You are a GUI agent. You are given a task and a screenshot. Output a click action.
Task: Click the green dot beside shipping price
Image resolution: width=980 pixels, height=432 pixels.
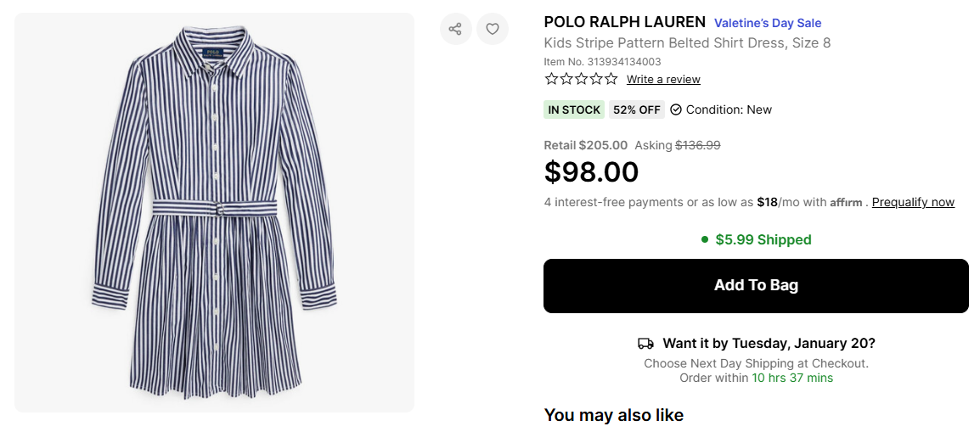(705, 240)
